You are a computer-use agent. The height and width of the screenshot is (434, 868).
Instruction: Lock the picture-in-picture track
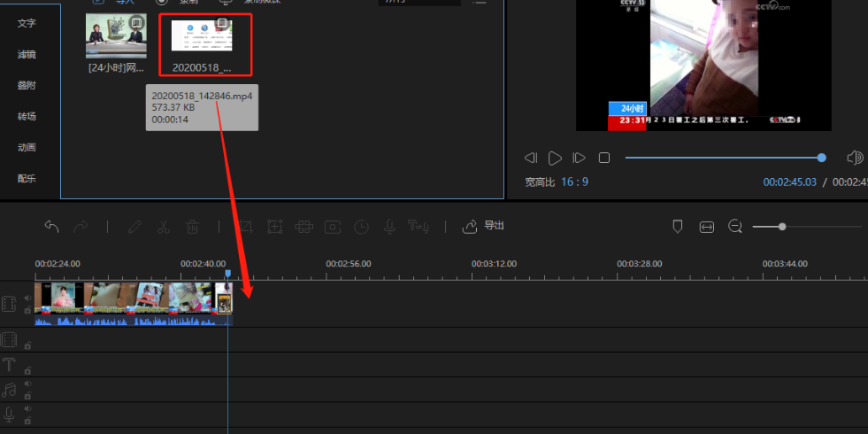(x=27, y=345)
